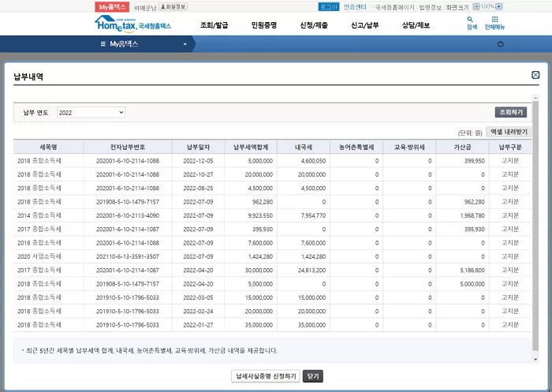Expand the My홈택스 dropdown arrow in the blue bar

tap(185, 44)
